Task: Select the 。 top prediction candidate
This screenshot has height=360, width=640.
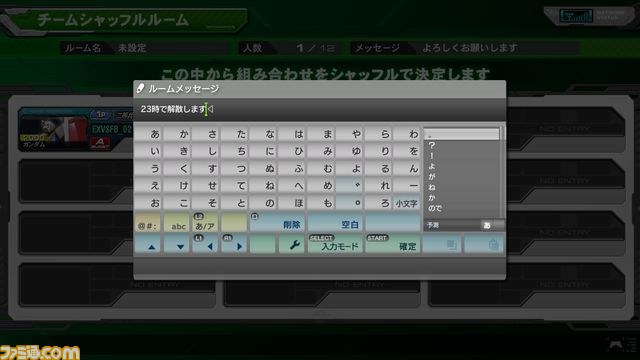Action: click(462, 134)
